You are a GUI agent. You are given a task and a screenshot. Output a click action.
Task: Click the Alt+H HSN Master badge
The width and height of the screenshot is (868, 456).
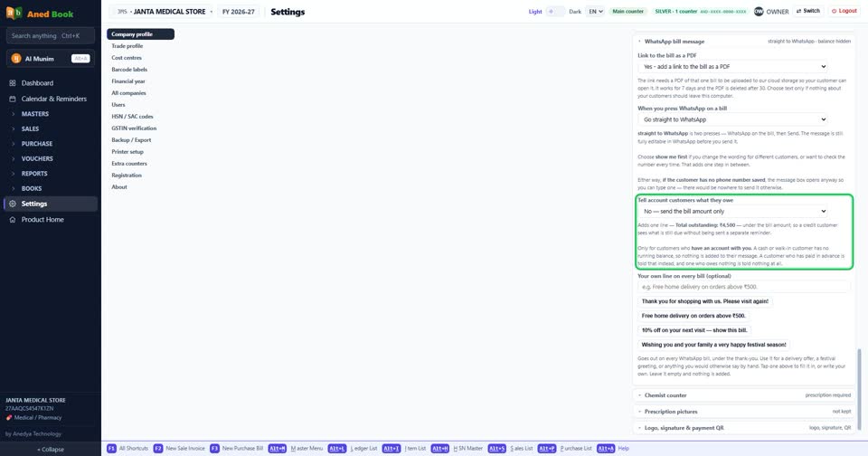pos(440,448)
